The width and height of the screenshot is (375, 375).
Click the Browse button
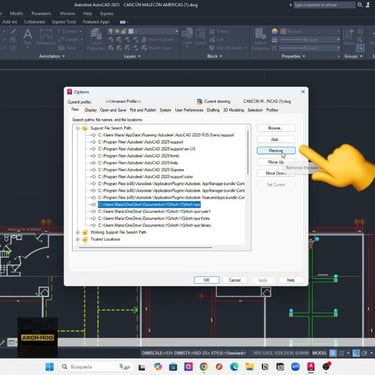click(276, 128)
